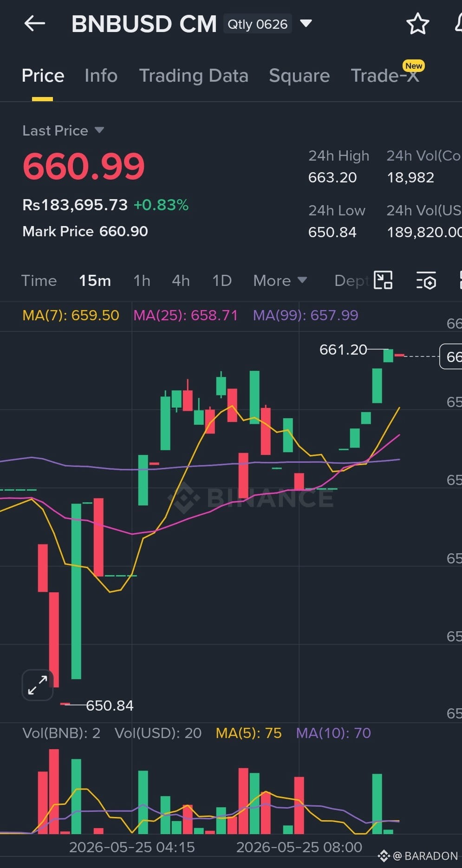Tap the 24h volume value 18,982
The width and height of the screenshot is (462, 868).
pos(410,177)
